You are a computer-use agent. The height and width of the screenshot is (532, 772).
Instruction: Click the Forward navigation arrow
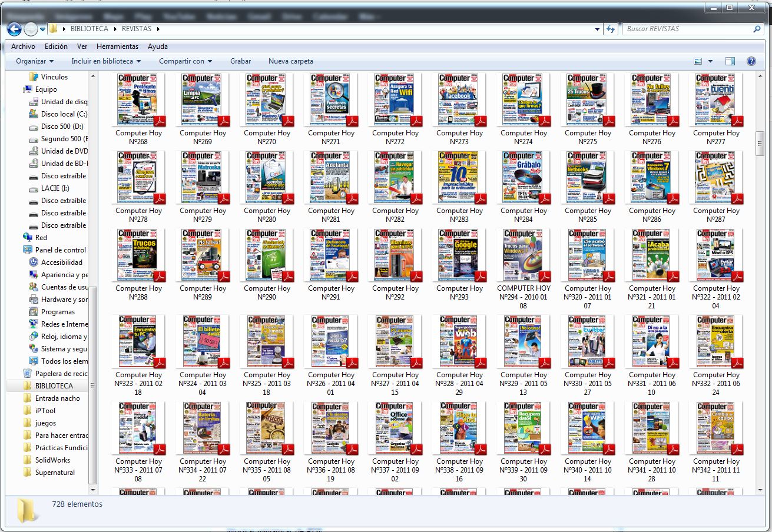(x=31, y=28)
